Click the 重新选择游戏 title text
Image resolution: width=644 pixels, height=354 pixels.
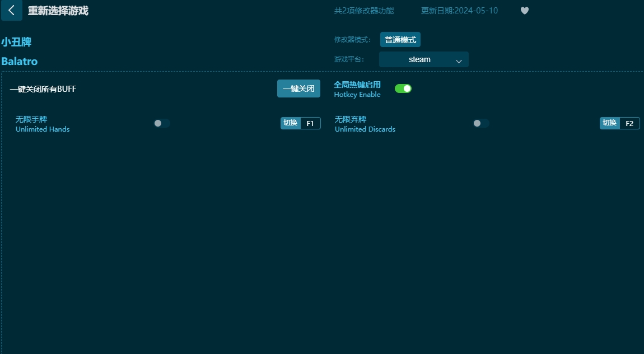(58, 11)
